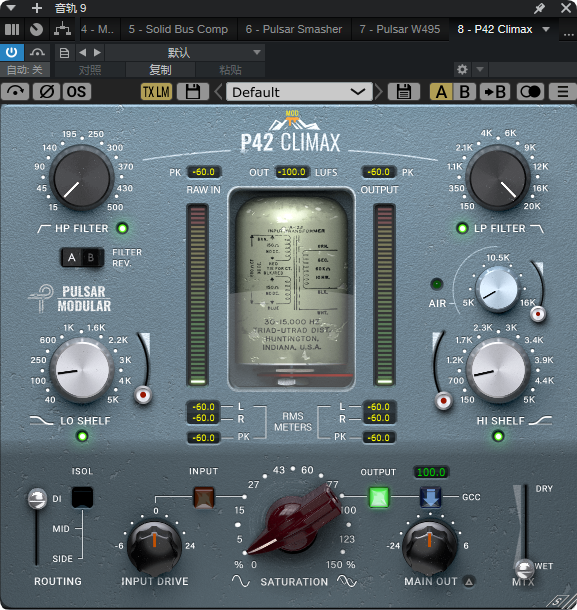Click the TX LM yellow button
This screenshot has height=610, width=577.
(156, 92)
